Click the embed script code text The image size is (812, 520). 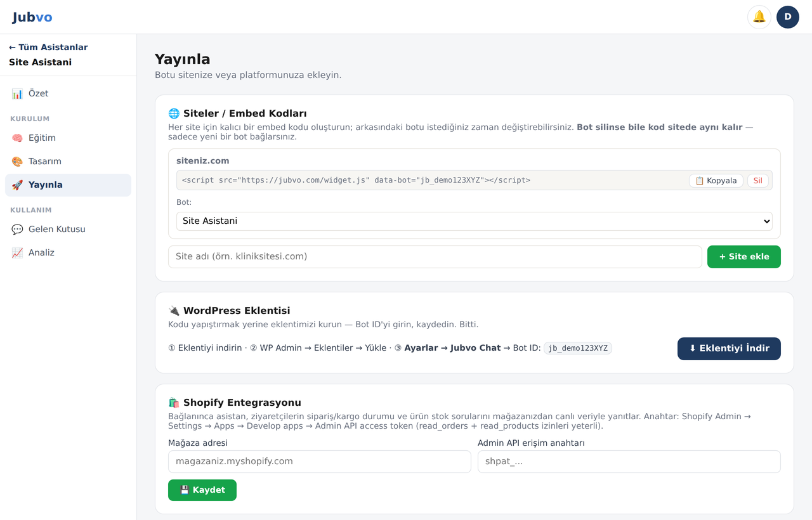pos(356,180)
